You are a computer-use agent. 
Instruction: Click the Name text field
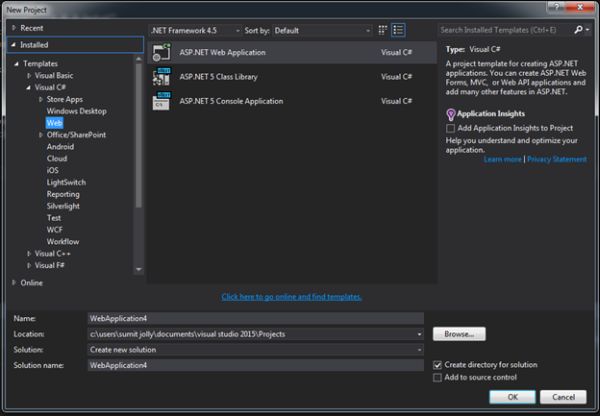click(x=256, y=319)
